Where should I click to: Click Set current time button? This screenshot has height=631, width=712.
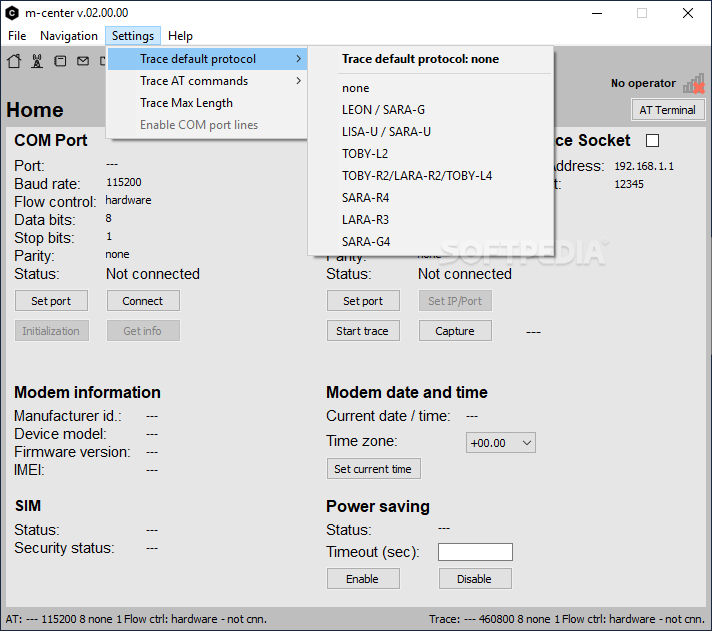(x=373, y=469)
